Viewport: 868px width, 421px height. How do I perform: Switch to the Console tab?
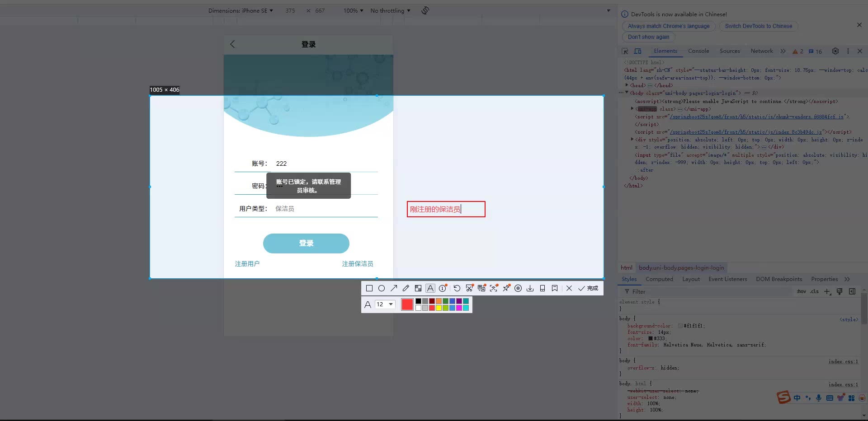pyautogui.click(x=698, y=51)
